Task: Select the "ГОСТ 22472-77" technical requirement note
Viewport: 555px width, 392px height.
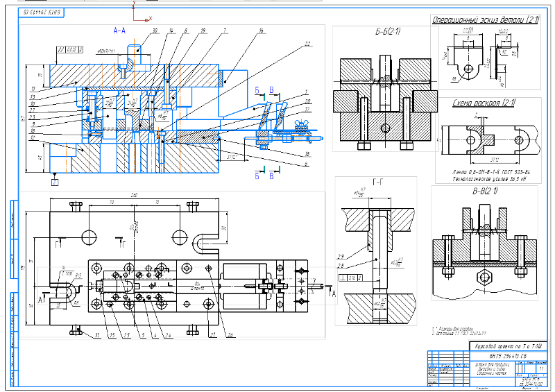Action: pos(459,334)
